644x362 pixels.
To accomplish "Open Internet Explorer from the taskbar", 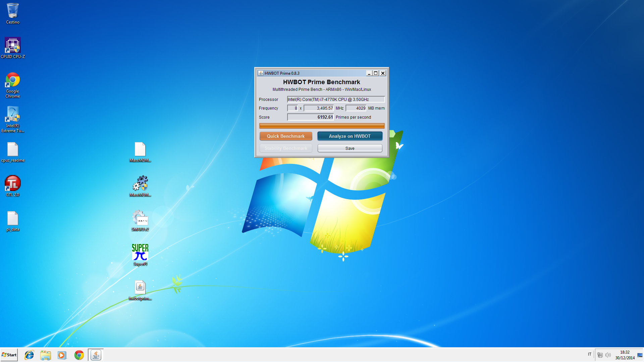I will tap(29, 355).
